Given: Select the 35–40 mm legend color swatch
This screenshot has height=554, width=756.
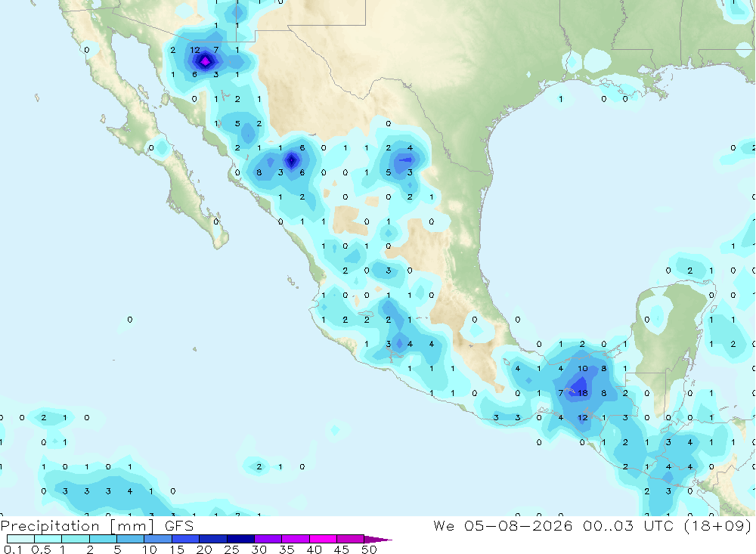Looking at the screenshot, I should point(296,539).
